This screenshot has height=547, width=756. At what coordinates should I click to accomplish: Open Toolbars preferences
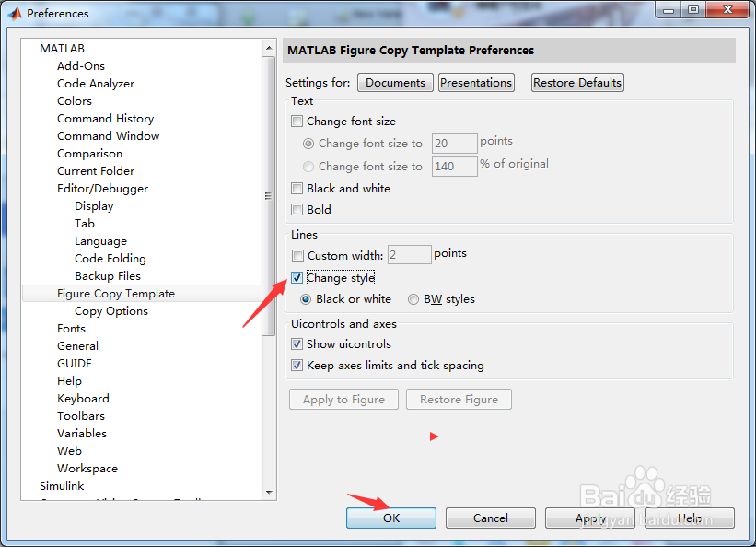click(x=80, y=416)
